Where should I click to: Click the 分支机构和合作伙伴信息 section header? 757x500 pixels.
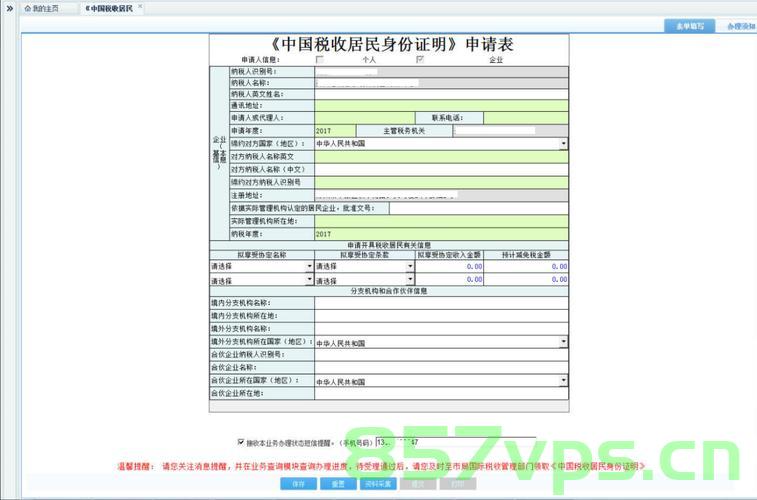(389, 291)
